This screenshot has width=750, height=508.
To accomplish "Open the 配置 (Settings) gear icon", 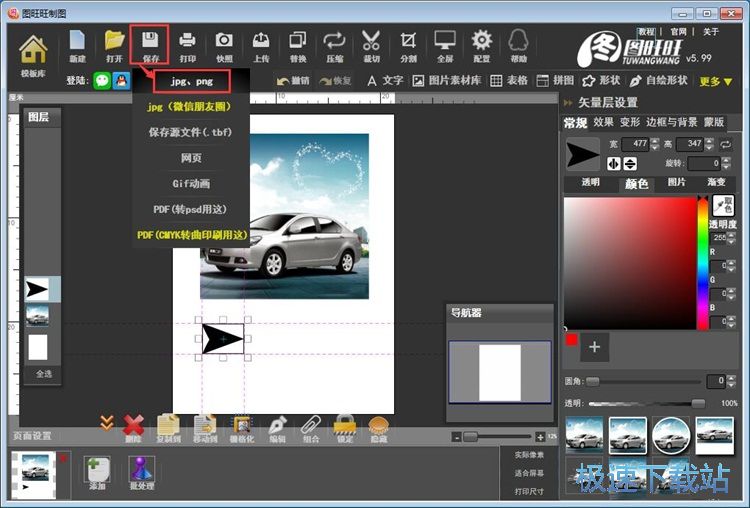I will [482, 45].
